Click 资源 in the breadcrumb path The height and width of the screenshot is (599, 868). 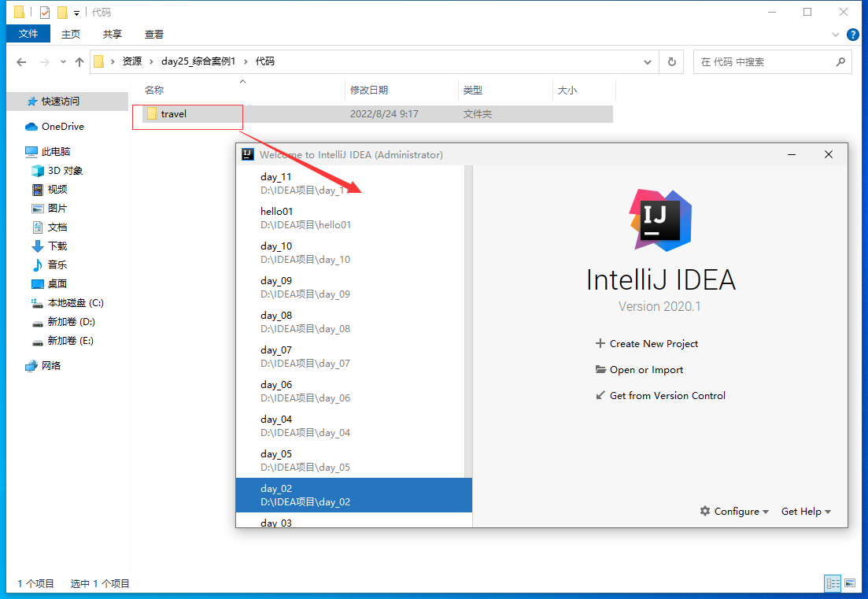tap(131, 61)
